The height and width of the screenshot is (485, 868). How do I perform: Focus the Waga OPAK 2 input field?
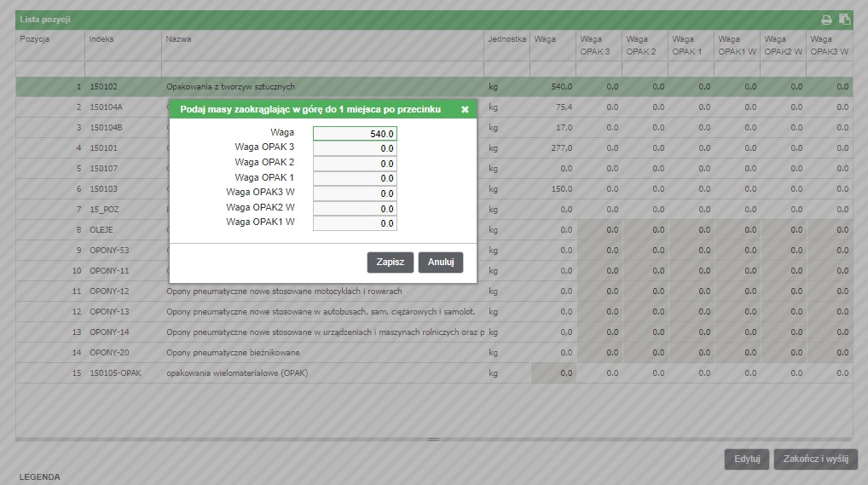tap(355, 164)
